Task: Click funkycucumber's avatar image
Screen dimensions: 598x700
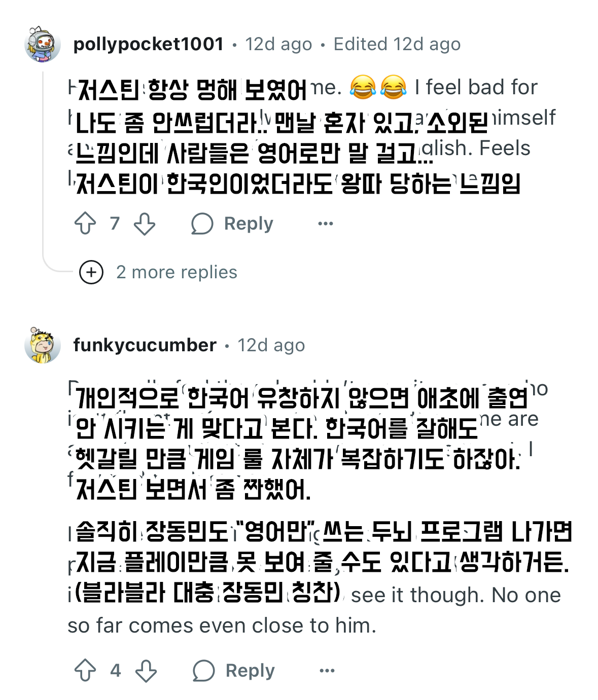Action: [x=43, y=345]
